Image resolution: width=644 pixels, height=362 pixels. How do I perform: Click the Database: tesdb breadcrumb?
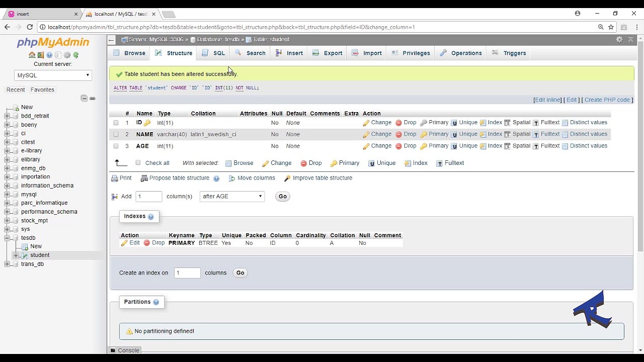pyautogui.click(x=218, y=39)
